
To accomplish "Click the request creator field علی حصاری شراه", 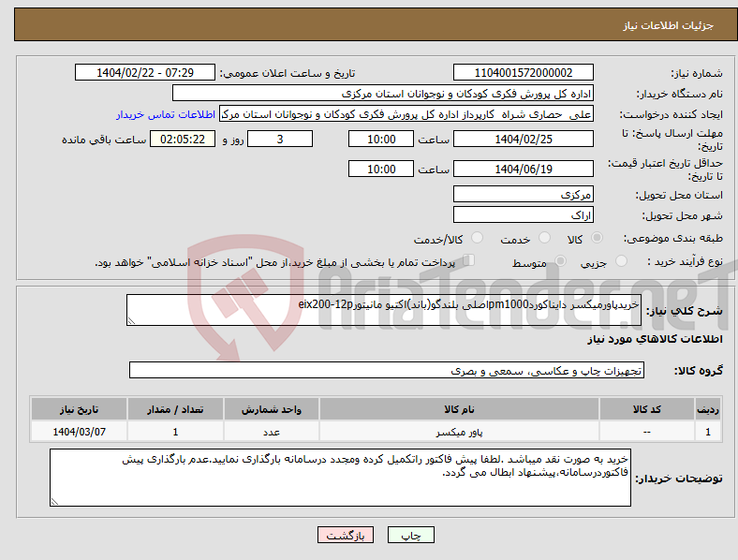I will 406,114.
